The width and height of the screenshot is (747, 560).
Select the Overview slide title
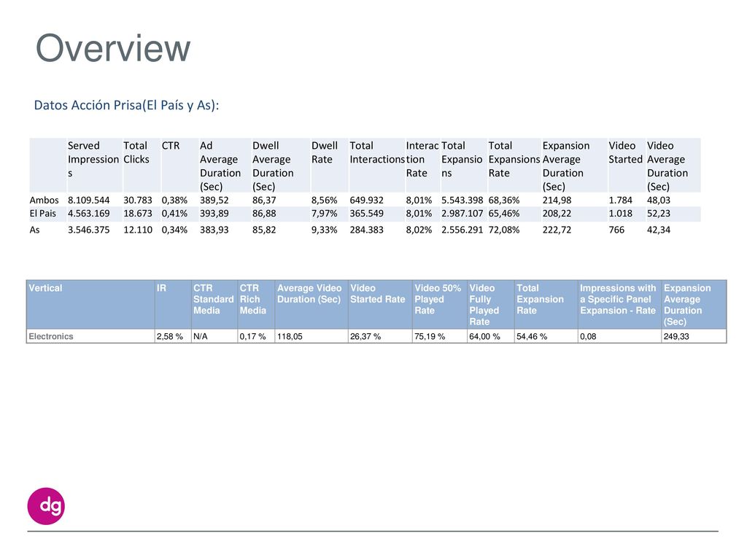tap(113, 48)
